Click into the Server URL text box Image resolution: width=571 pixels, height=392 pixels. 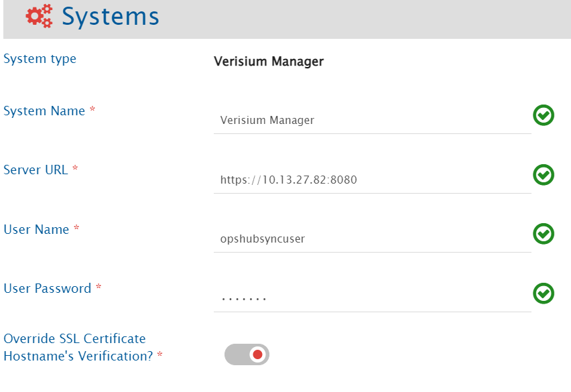(x=372, y=180)
